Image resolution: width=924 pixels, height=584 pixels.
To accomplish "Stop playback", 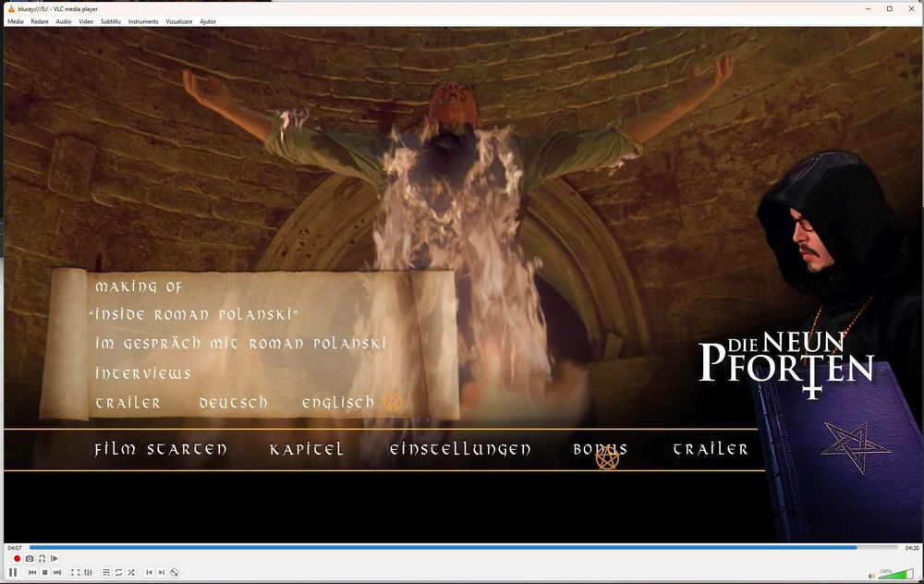I will tap(44, 572).
